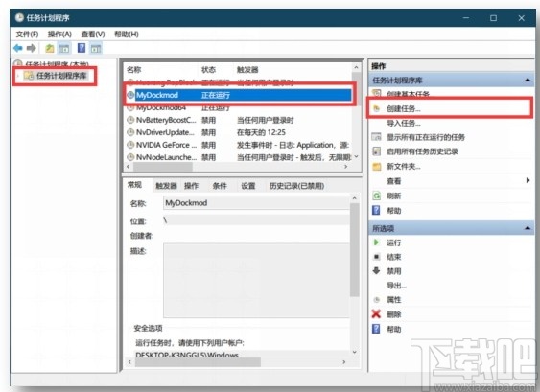Click inside the 描述 description box
The height and width of the screenshot is (392, 540).
tap(256, 280)
